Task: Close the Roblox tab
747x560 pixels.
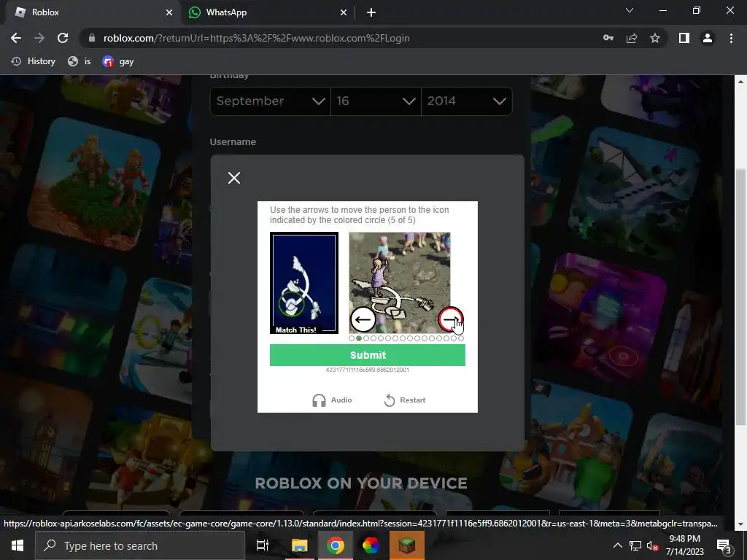Action: (169, 13)
